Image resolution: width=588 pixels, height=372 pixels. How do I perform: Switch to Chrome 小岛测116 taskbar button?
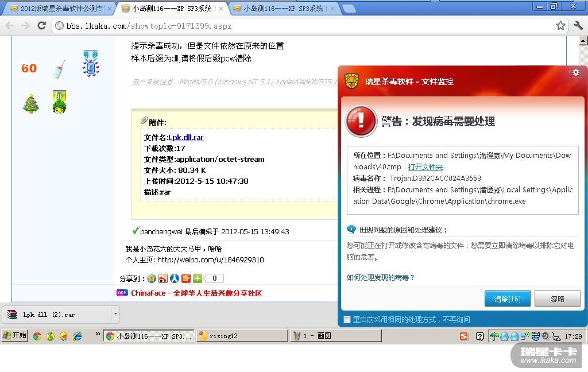[149, 336]
